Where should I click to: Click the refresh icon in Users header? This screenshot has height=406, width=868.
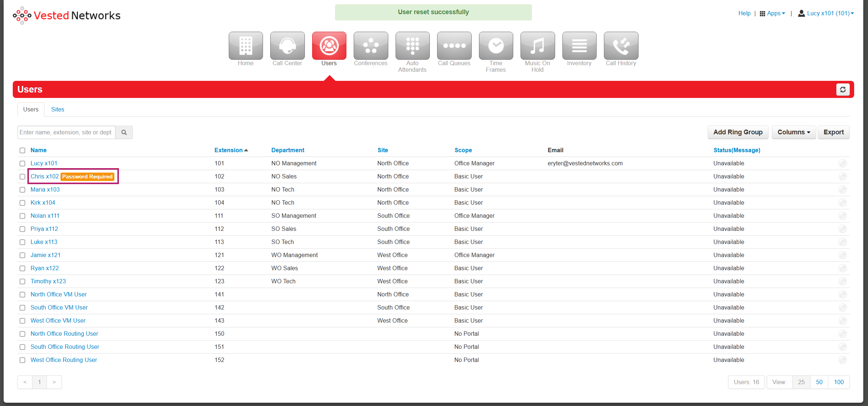[843, 90]
